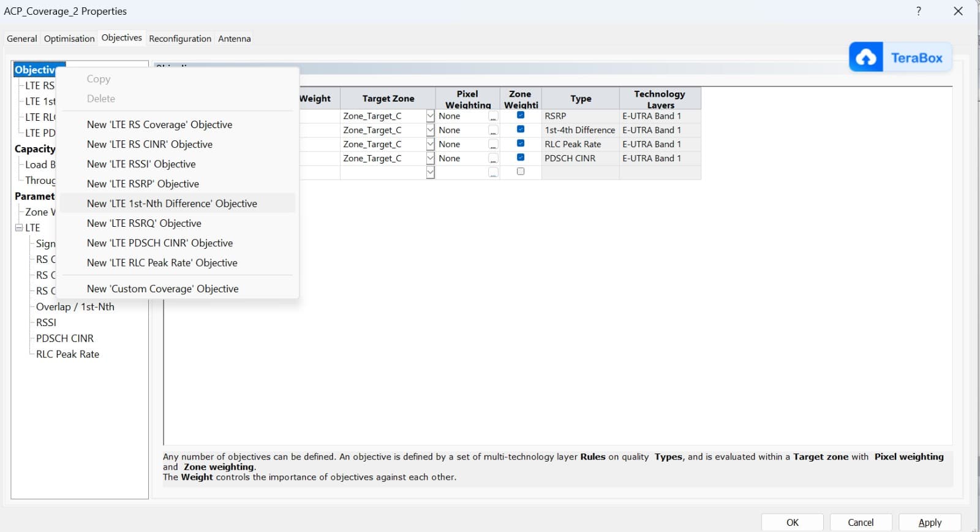Click the Pixel Weighting column header

[468, 99]
